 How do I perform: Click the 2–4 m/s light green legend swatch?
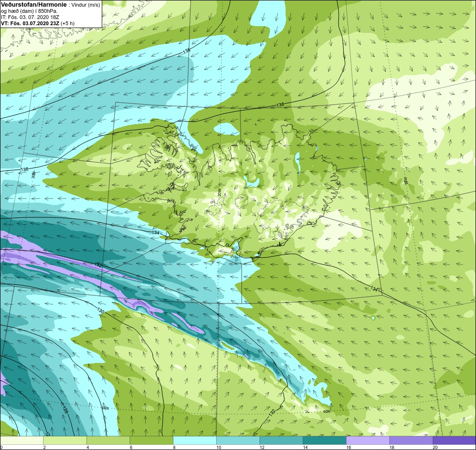[x=65, y=440]
